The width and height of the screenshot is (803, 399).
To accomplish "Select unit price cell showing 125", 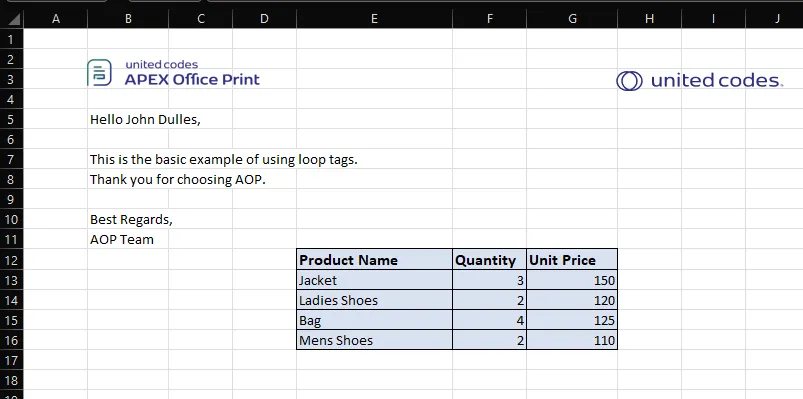I will 572,320.
